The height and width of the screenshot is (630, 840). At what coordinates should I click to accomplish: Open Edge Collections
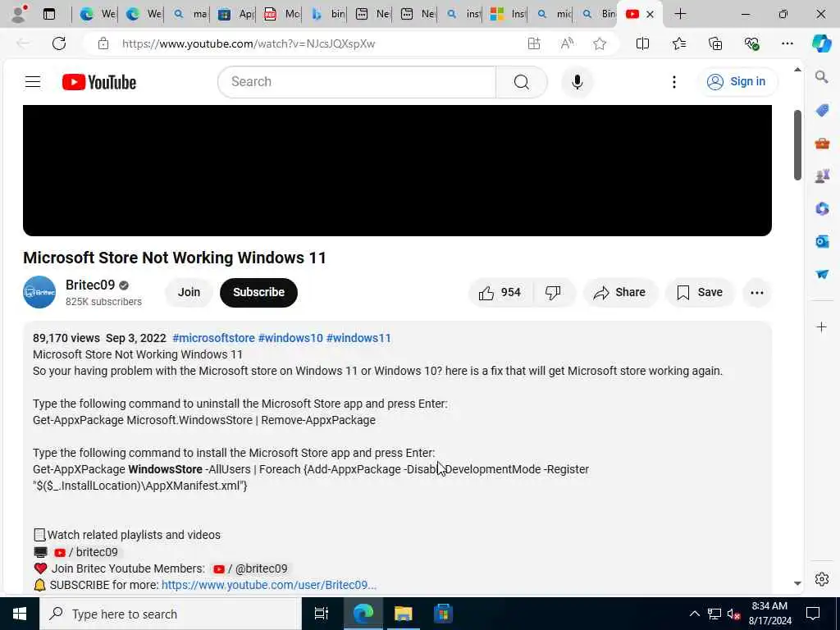[715, 44]
